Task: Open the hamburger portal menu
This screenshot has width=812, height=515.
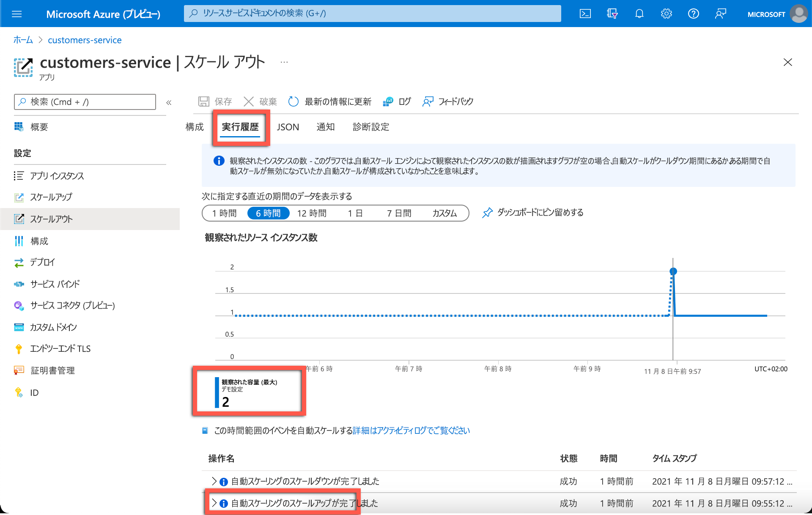Action: click(x=17, y=14)
